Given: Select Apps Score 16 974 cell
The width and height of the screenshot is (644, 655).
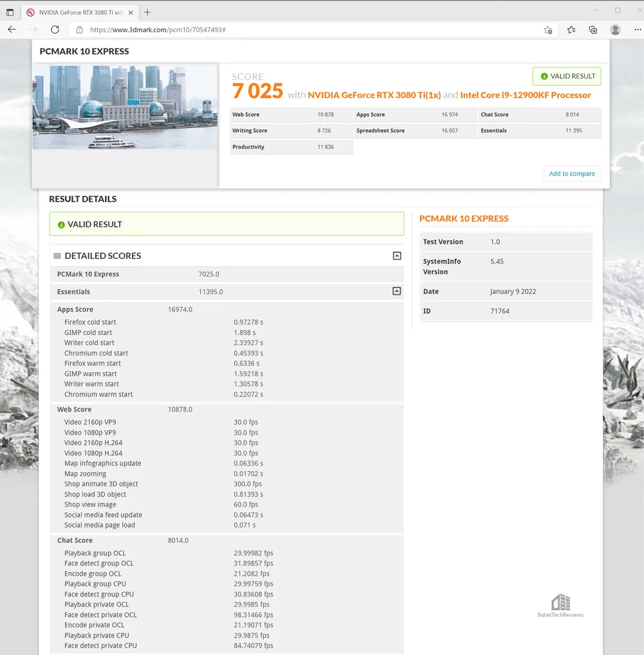Looking at the screenshot, I should [415, 115].
